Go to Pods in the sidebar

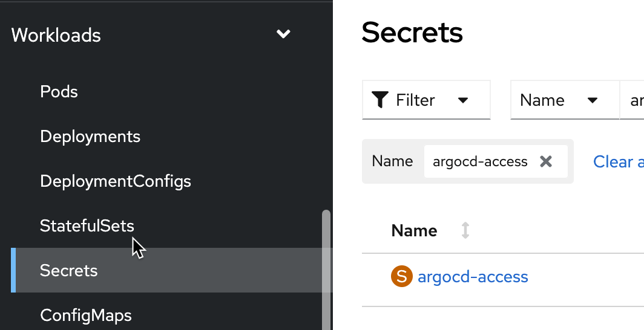click(x=59, y=92)
